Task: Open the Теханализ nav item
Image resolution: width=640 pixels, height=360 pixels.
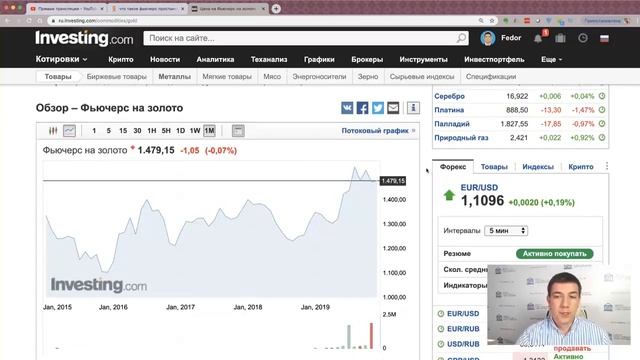Action: 269,60
